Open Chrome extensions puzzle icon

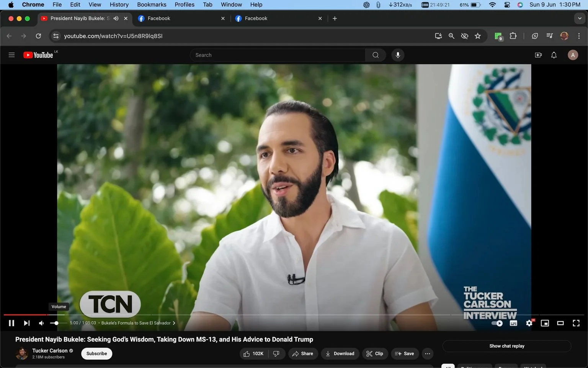513,36
